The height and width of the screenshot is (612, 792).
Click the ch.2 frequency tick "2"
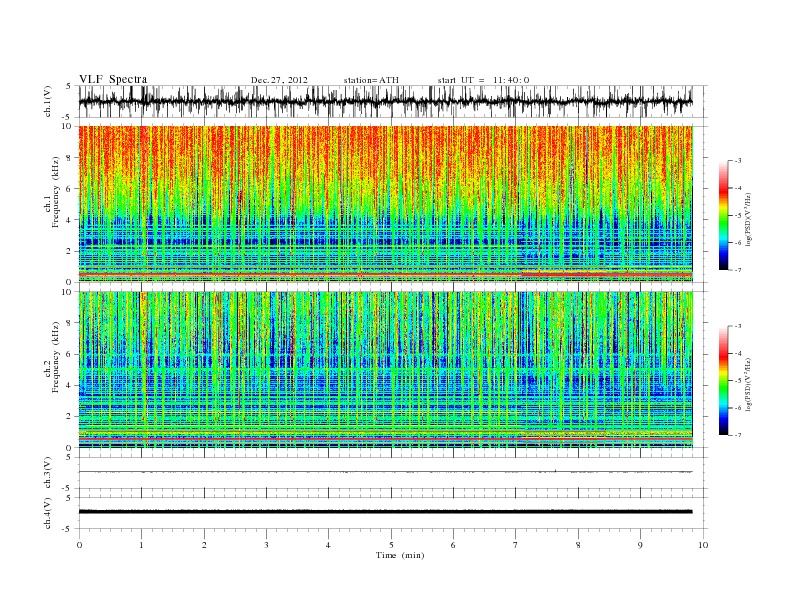[x=69, y=417]
